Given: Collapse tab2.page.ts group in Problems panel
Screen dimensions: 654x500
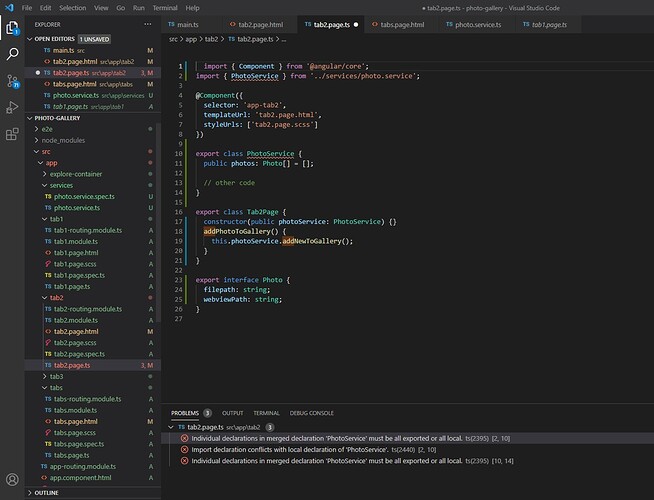Looking at the screenshot, I should point(171,427).
